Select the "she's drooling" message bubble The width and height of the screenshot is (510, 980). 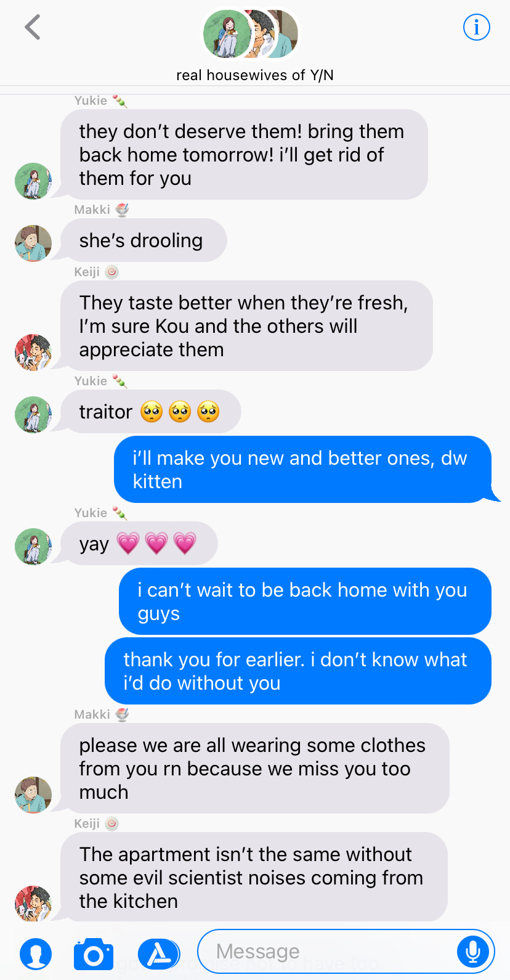[144, 240]
